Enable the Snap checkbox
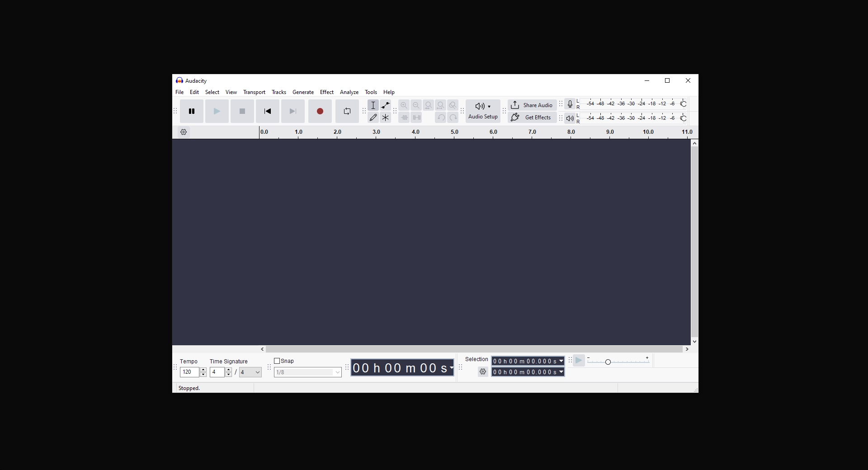 tap(278, 361)
